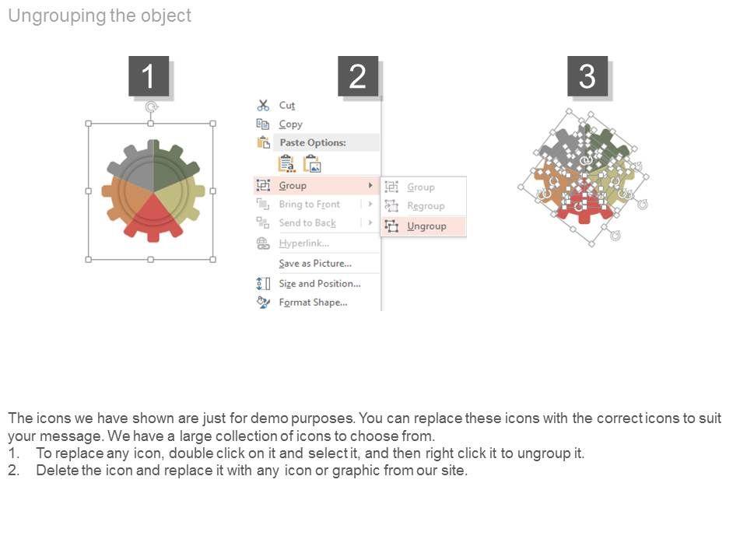Choose the Paste as Picture icon
This screenshot has height=560, width=747.
click(312, 163)
